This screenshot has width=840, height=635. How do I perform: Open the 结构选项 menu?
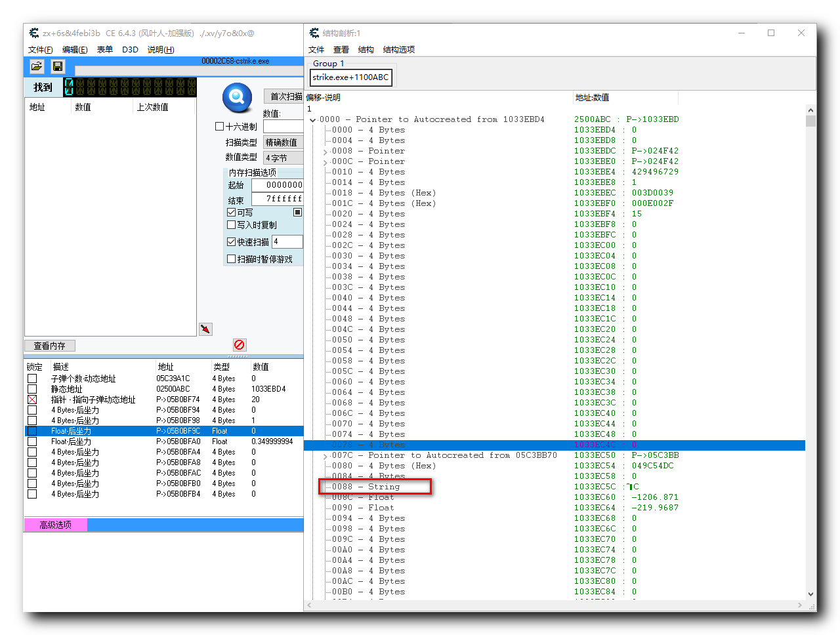tap(399, 50)
